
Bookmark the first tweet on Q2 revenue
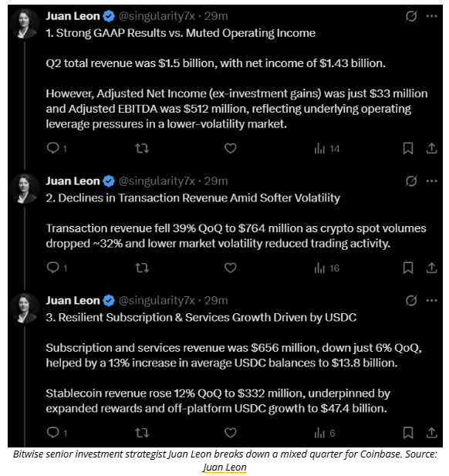407,148
